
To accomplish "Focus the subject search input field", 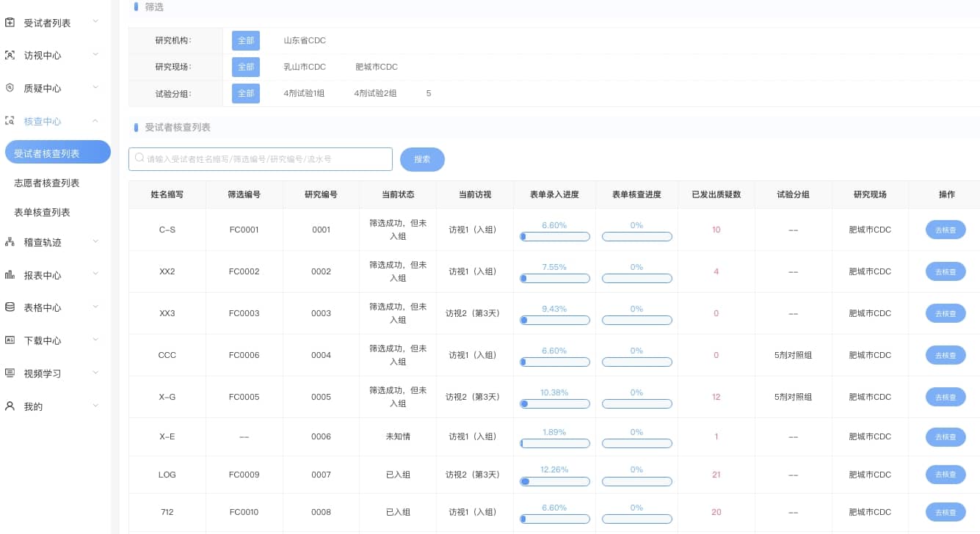I will point(261,159).
